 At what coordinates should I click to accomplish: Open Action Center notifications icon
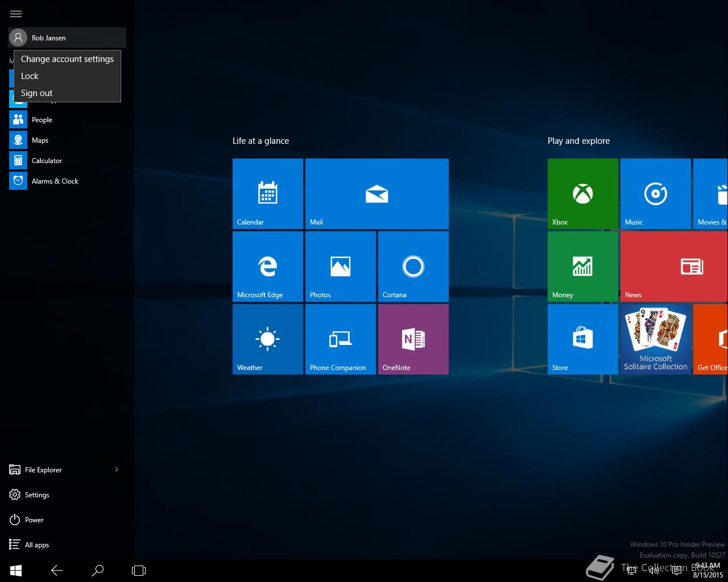[676, 571]
